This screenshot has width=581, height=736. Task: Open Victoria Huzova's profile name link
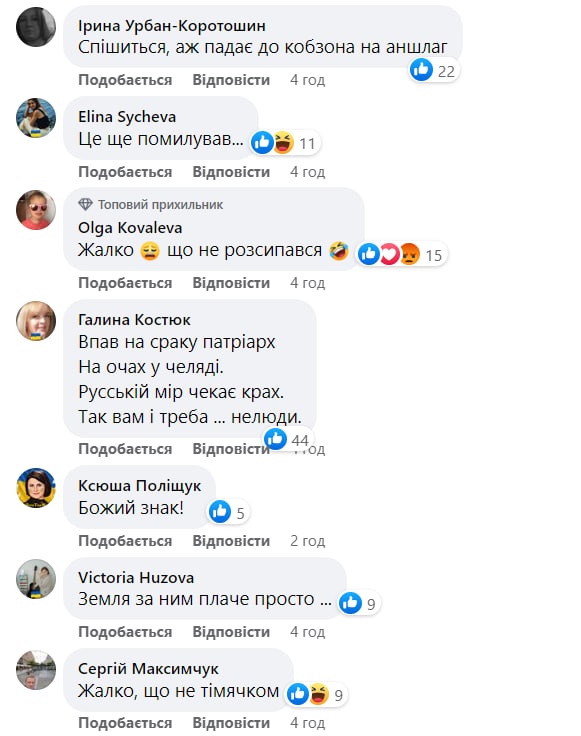tap(136, 577)
